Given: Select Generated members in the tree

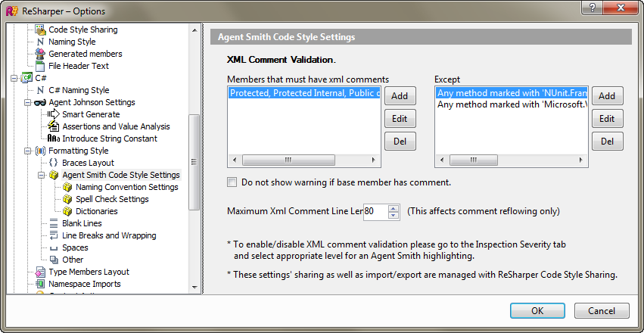Looking at the screenshot, I should click(x=85, y=54).
